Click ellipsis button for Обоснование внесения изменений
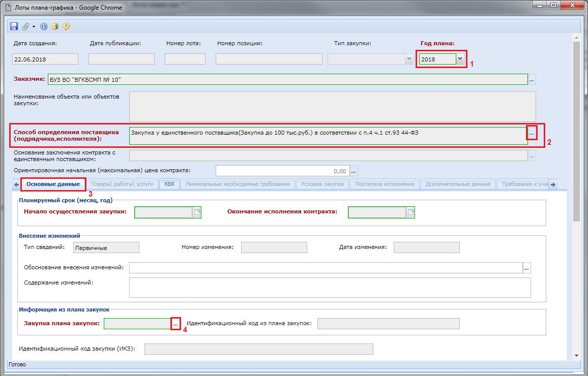Viewport: 588px width, 376px height. (526, 268)
